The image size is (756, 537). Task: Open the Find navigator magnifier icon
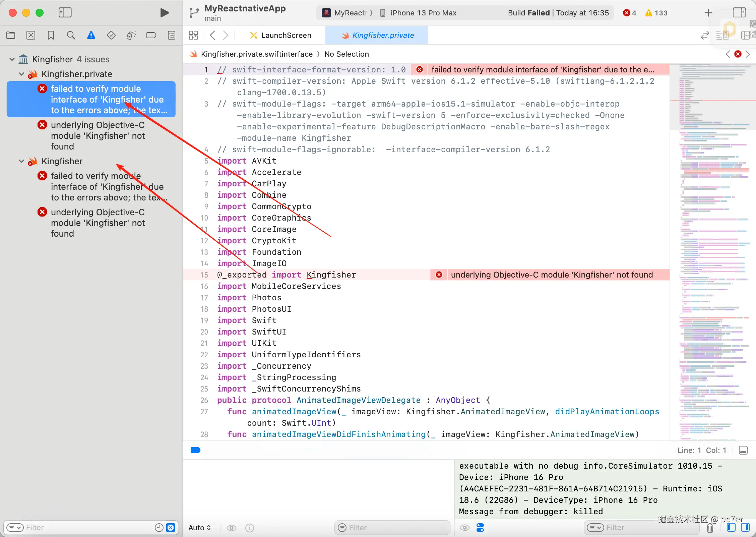(x=71, y=35)
